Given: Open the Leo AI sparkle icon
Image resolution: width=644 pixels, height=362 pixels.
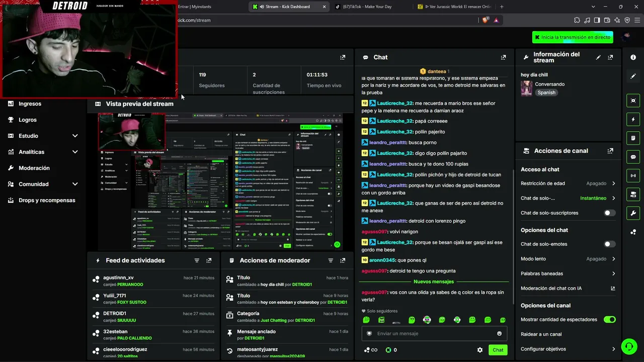Looking at the screenshot, I should point(617,20).
